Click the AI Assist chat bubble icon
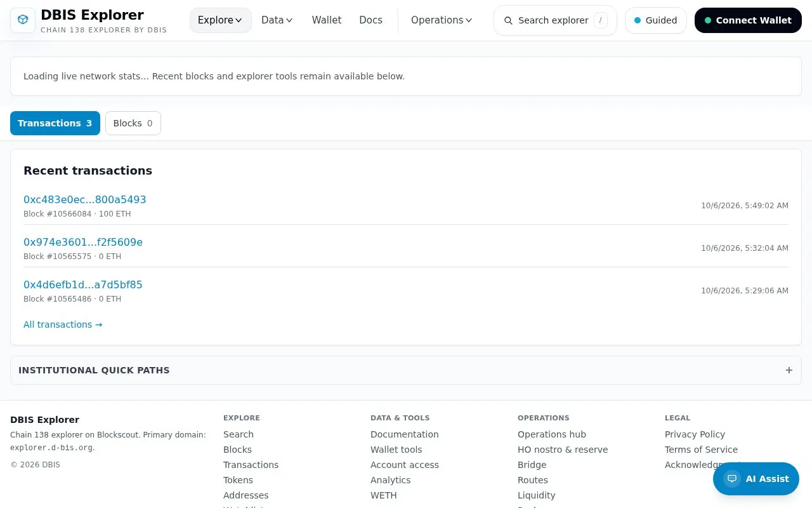This screenshot has width=812, height=508. (x=732, y=479)
